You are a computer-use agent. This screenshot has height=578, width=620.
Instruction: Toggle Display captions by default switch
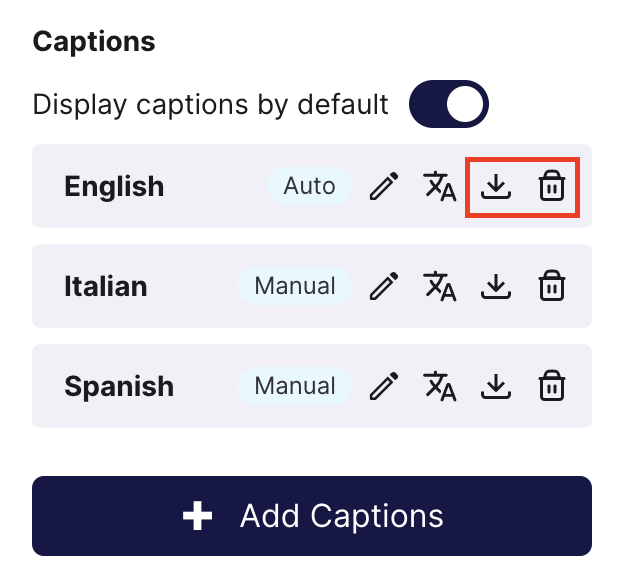(x=449, y=104)
